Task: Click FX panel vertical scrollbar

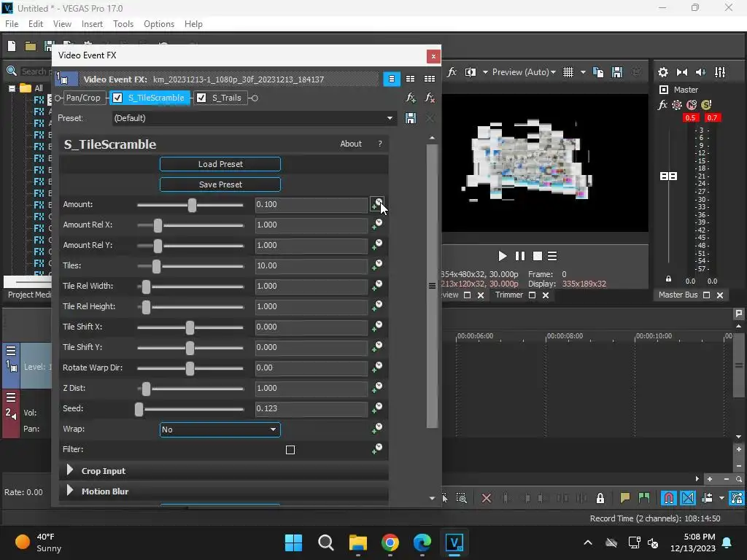Action: click(x=432, y=286)
